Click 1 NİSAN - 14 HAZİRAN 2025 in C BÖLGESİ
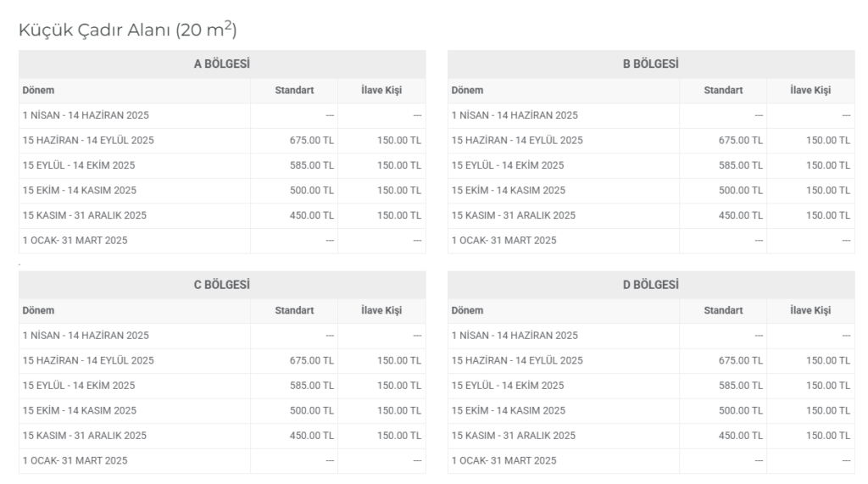 (x=86, y=336)
